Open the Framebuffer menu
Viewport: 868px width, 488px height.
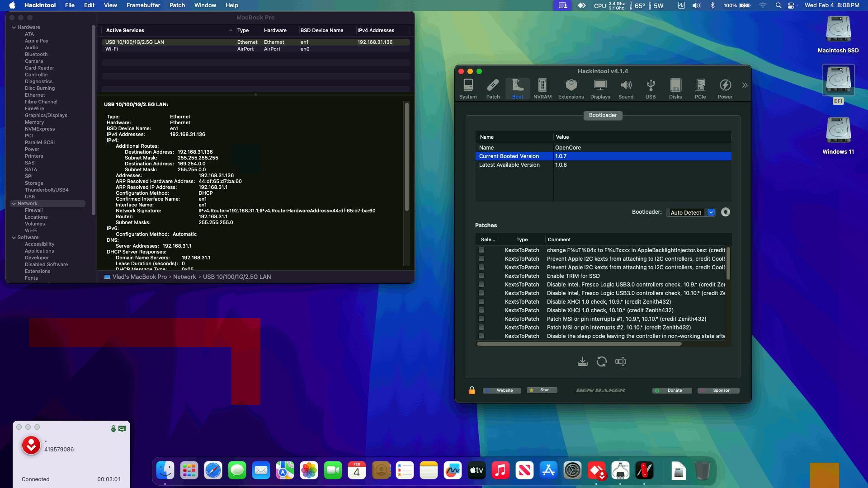[x=143, y=5]
